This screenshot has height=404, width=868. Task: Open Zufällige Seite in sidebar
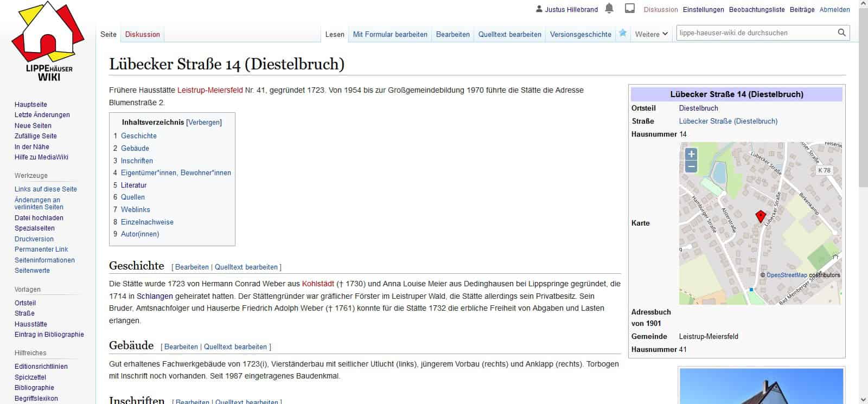click(35, 136)
